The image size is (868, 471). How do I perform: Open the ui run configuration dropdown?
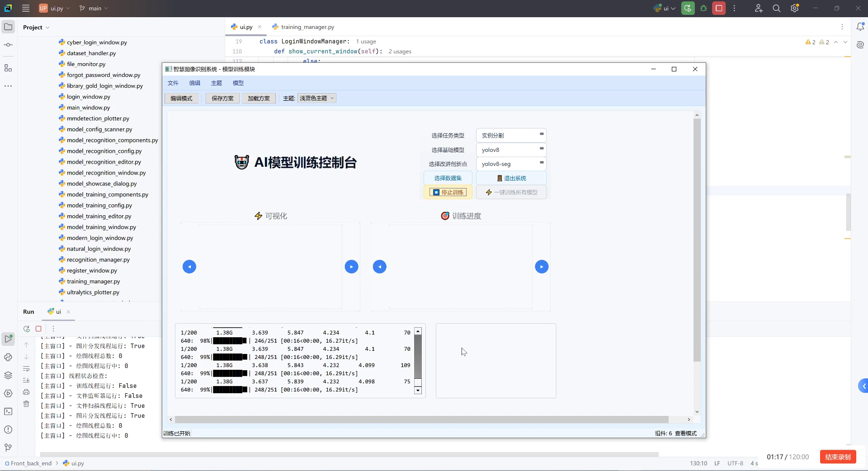tap(665, 8)
